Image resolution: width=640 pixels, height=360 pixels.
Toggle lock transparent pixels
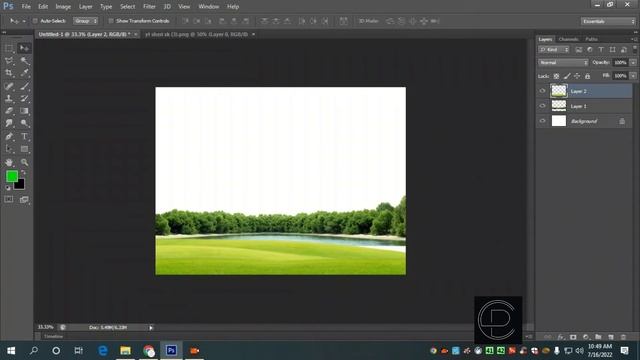click(x=556, y=76)
